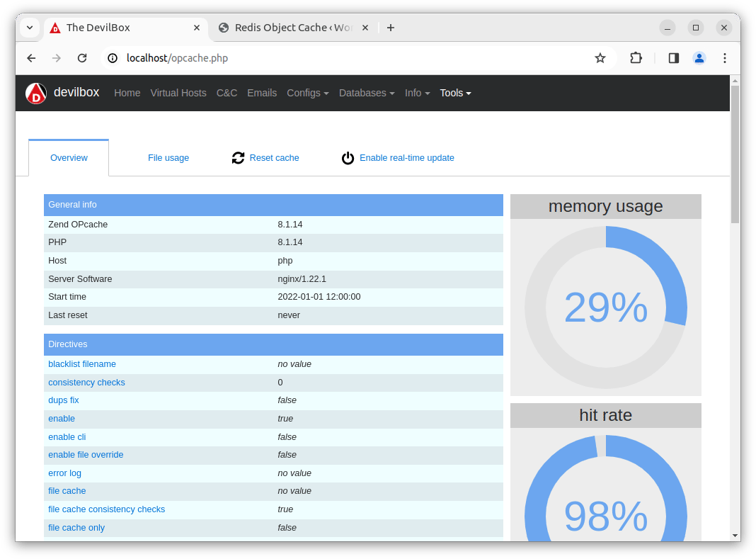
Task: Click the Reset cache refresh icon
Action: tap(238, 158)
